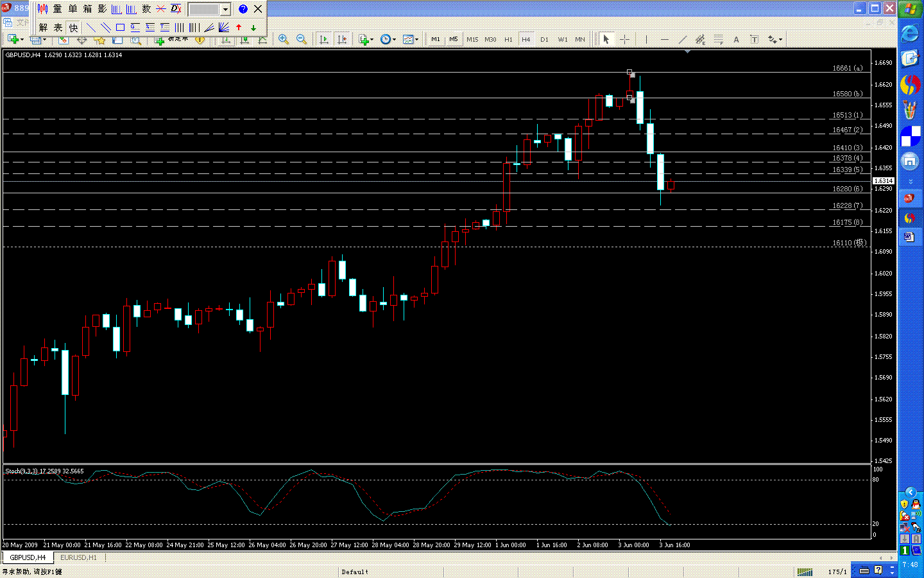Select the parallel blue lines drawing tool
Viewport: 924px width, 578px height.
(106, 28)
